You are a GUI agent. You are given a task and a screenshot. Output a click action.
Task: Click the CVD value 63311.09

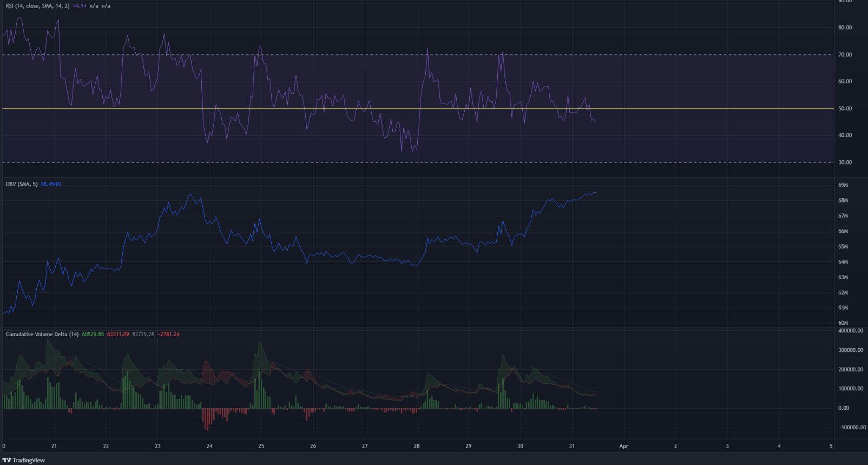pyautogui.click(x=118, y=334)
